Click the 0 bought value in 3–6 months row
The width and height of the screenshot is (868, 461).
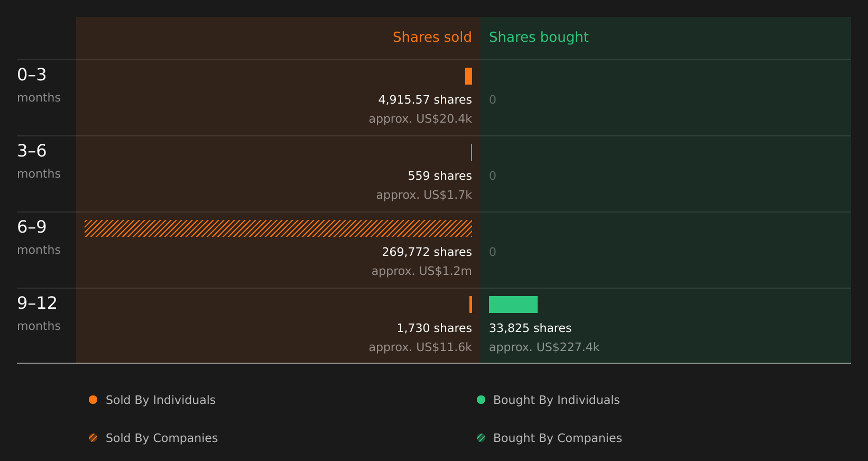tap(493, 176)
